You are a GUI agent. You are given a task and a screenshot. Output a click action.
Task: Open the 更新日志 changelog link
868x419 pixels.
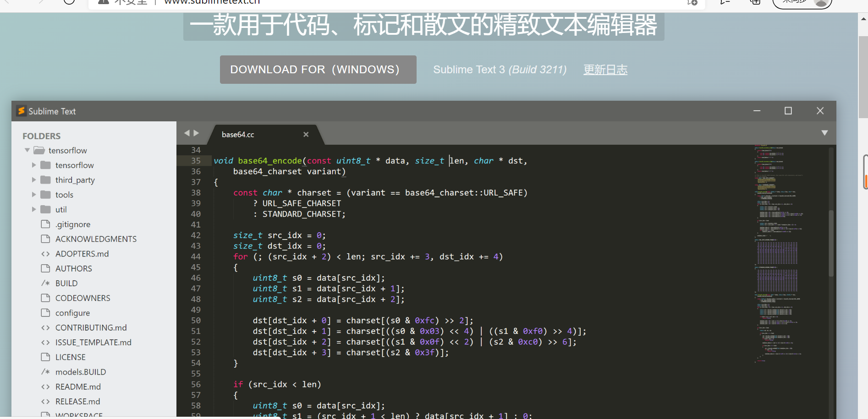[x=605, y=70]
